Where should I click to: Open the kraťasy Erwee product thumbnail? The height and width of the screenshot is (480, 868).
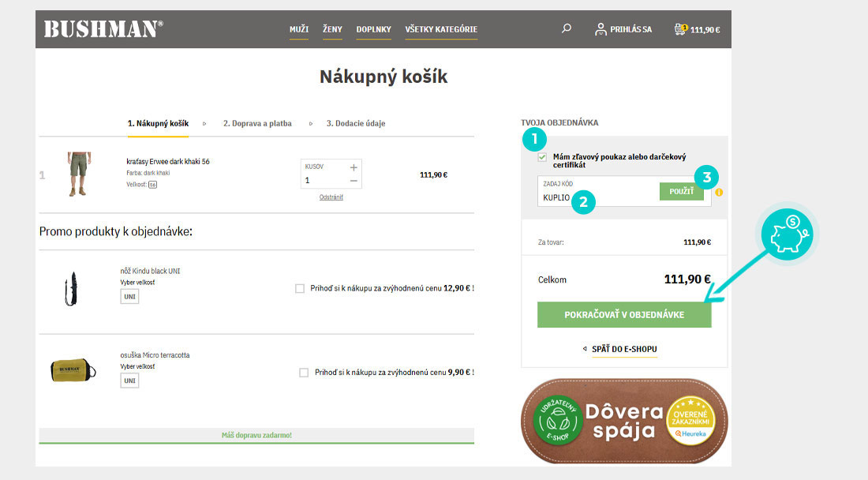[x=79, y=174]
